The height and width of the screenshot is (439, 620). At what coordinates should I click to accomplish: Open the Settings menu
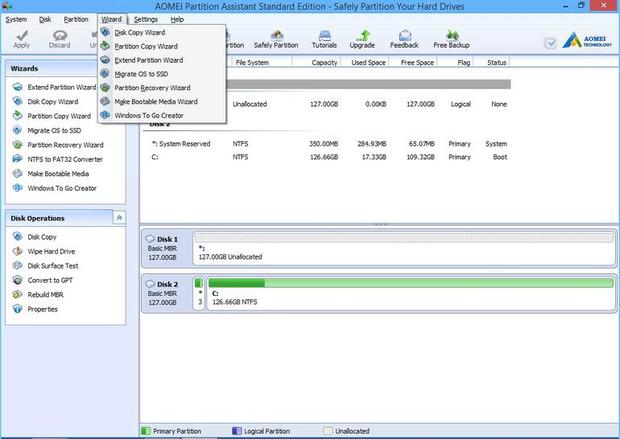[145, 19]
